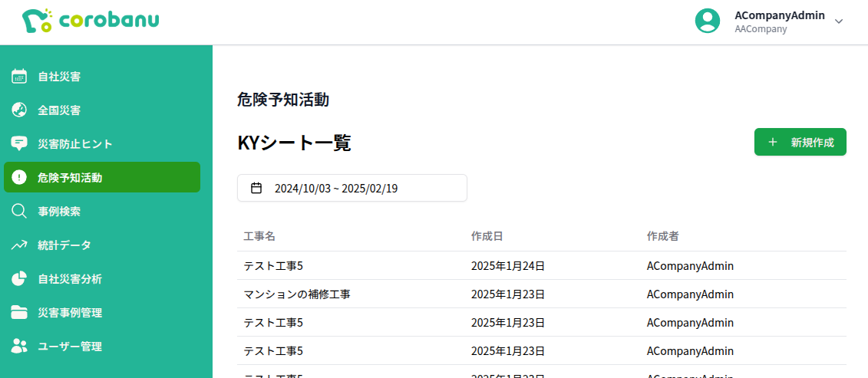Click the 作成日 column header
The height and width of the screenshot is (378, 868).
pos(487,236)
